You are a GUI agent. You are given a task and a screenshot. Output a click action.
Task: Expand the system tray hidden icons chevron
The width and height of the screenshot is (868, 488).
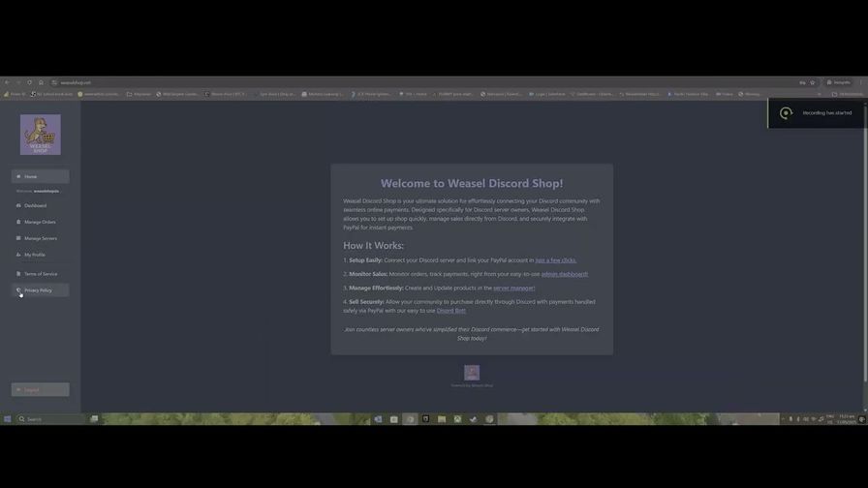click(783, 419)
